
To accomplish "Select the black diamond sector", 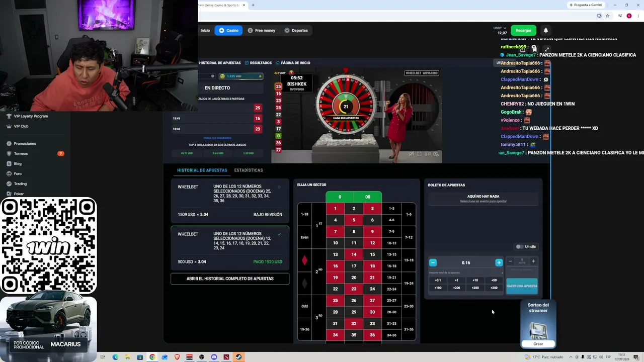I will click(x=304, y=284).
